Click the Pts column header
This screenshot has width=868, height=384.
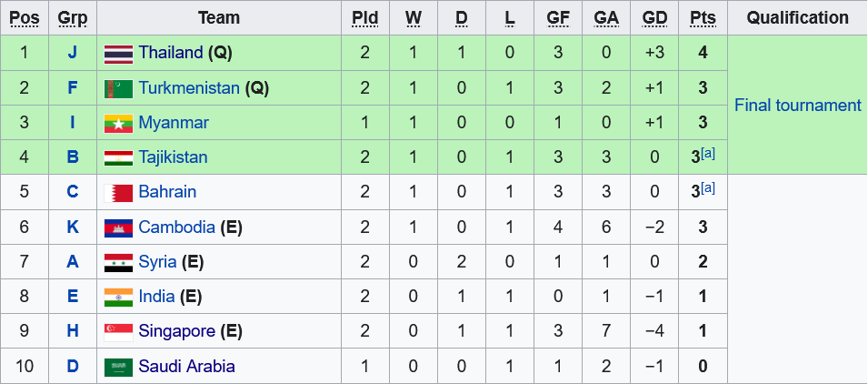pyautogui.click(x=703, y=17)
